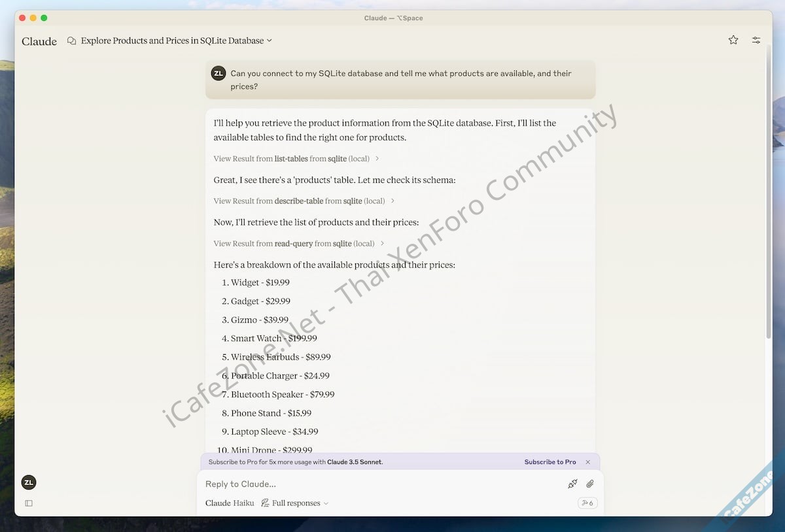Click the Reply to Claude input field

pos(379,484)
